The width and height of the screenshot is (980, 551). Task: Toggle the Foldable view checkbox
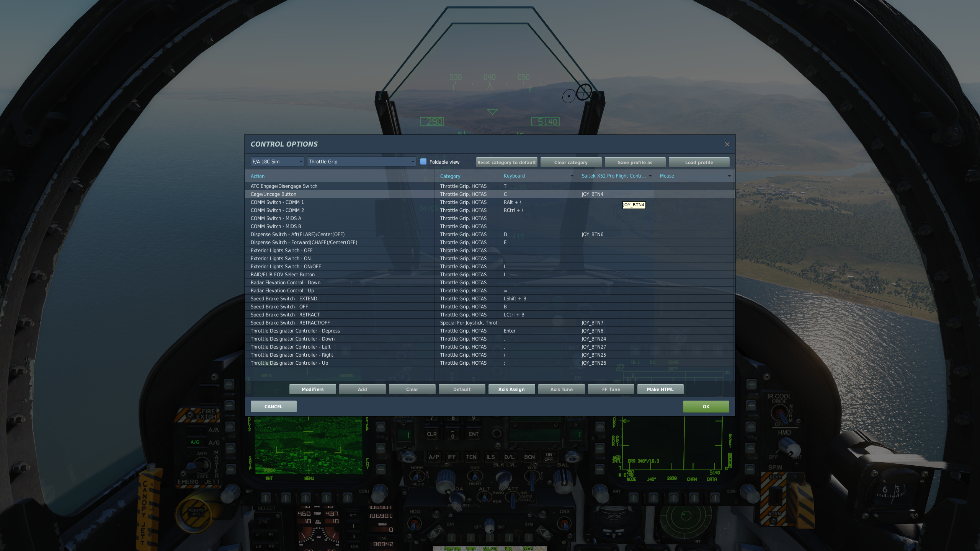423,161
